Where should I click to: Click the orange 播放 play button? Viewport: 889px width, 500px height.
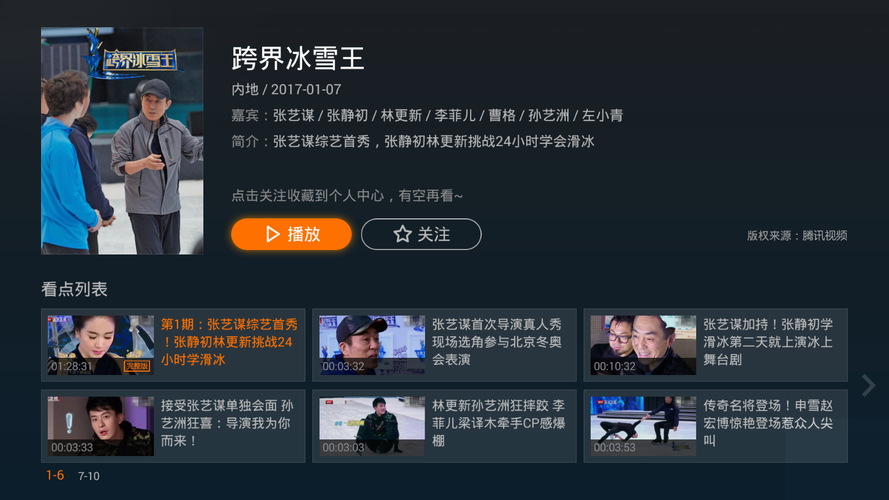tap(291, 234)
